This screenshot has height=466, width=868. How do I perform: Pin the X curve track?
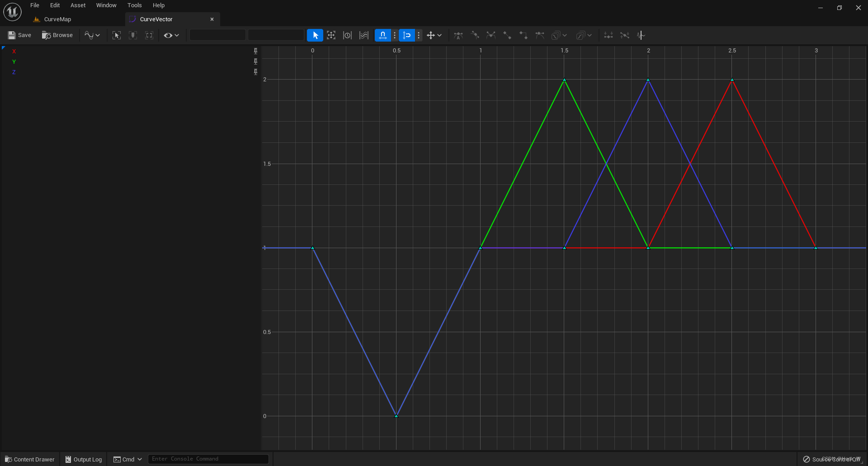256,51
